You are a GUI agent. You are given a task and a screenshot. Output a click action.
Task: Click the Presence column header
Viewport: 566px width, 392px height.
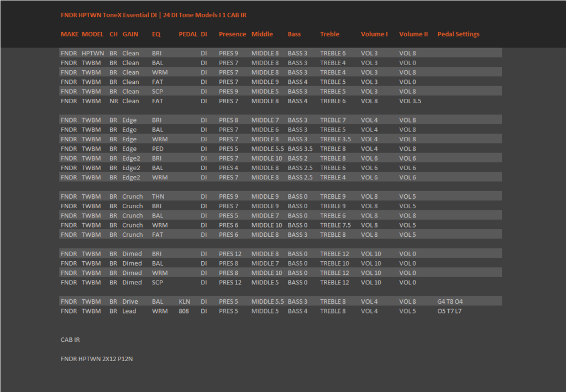coord(232,34)
